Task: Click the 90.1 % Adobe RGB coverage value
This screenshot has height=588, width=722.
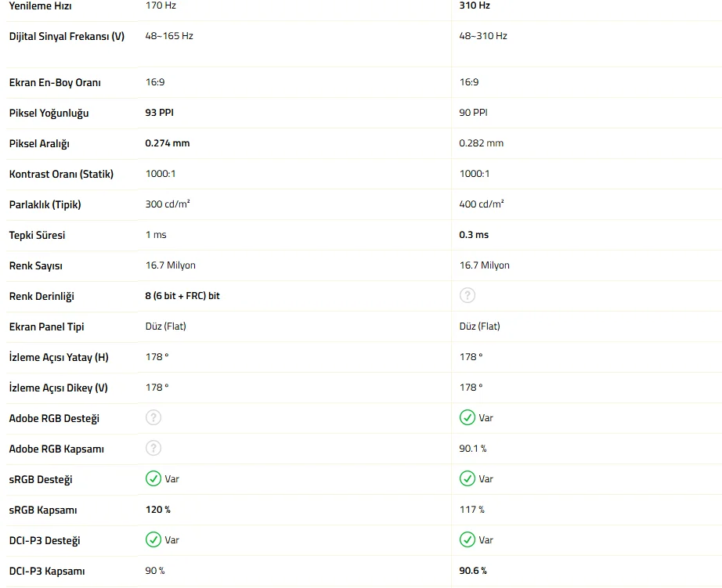Action: (x=473, y=449)
